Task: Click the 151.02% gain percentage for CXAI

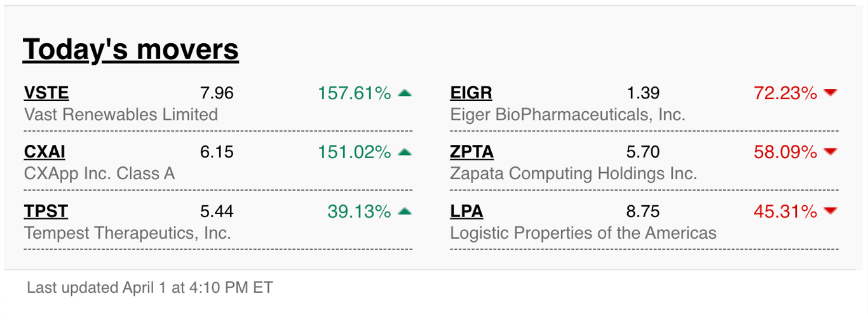Action: [355, 152]
